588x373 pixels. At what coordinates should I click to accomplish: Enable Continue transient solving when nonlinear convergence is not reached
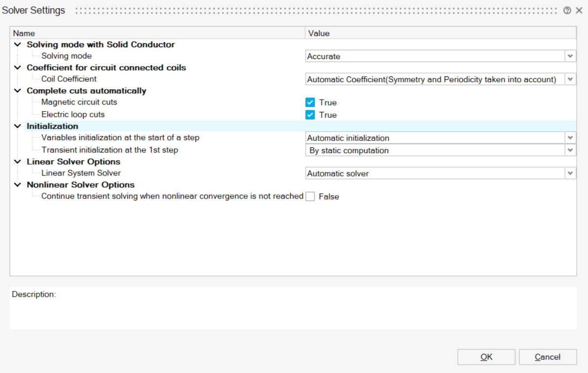pos(310,196)
